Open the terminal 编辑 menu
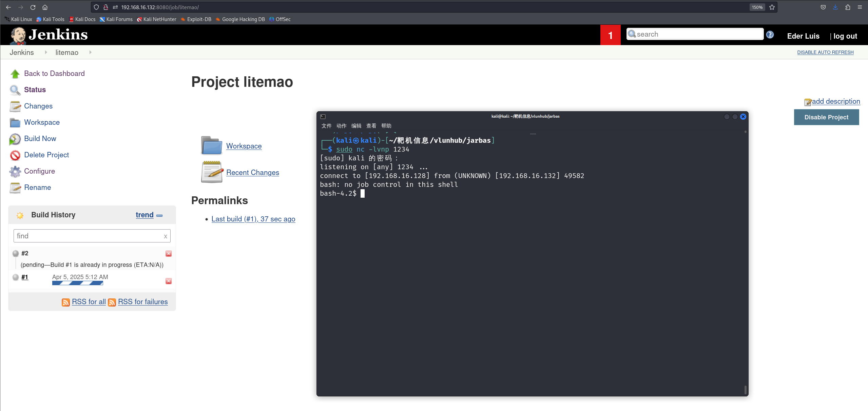This screenshot has width=868, height=411. click(356, 126)
